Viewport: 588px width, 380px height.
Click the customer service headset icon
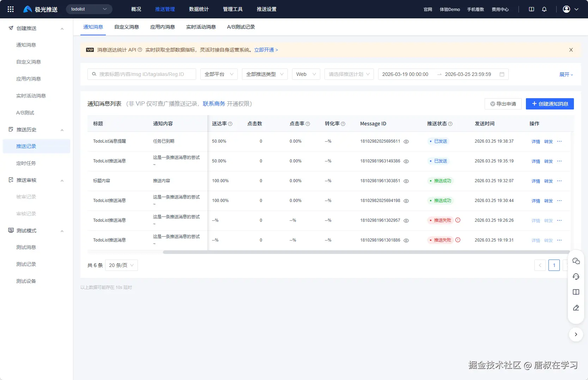576,277
